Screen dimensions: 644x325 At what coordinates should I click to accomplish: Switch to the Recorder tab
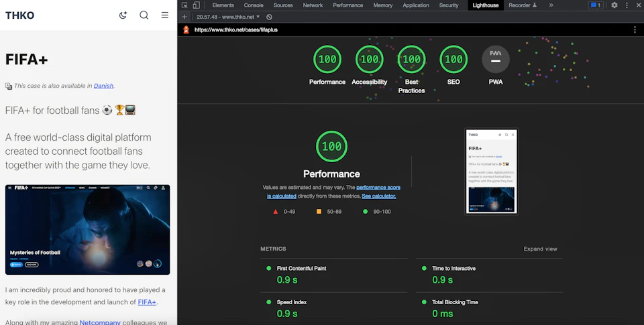pyautogui.click(x=523, y=5)
